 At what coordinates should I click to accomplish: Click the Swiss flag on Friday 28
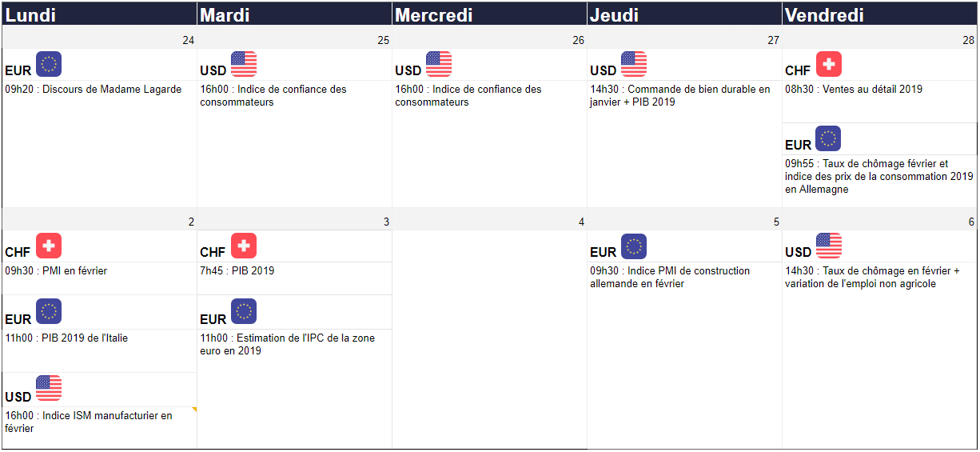[x=829, y=64]
